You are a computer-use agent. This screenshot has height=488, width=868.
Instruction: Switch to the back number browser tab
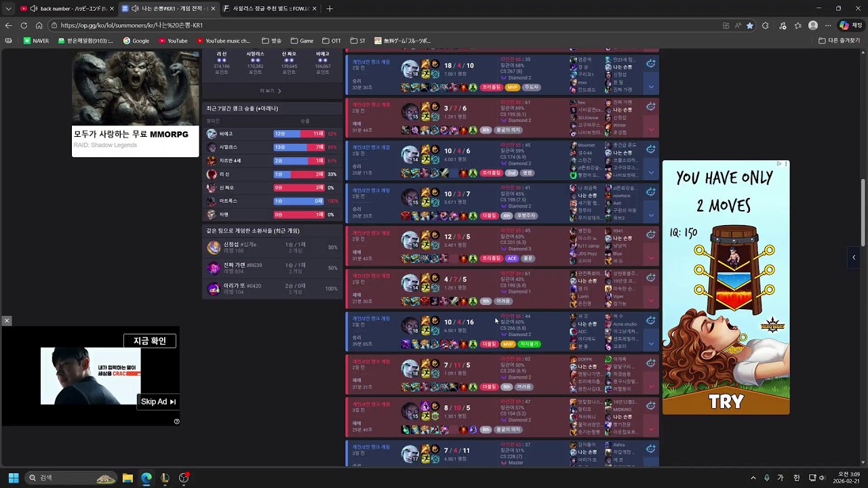click(66, 9)
